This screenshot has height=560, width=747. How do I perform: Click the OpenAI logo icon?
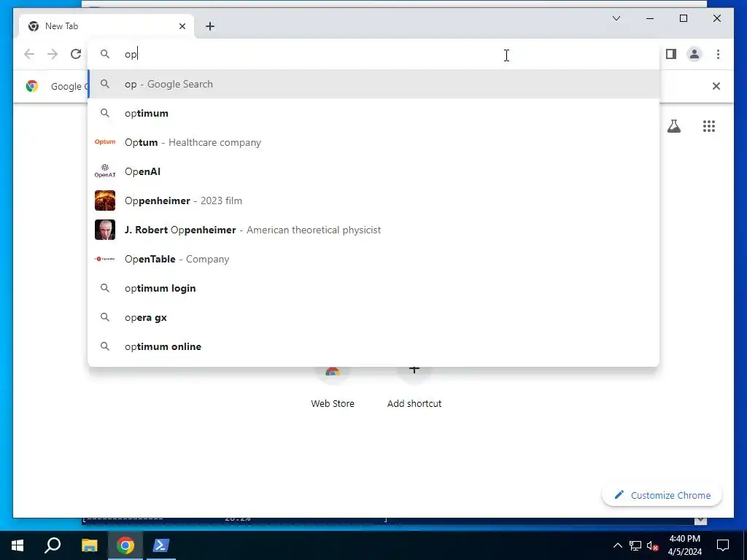tap(105, 171)
